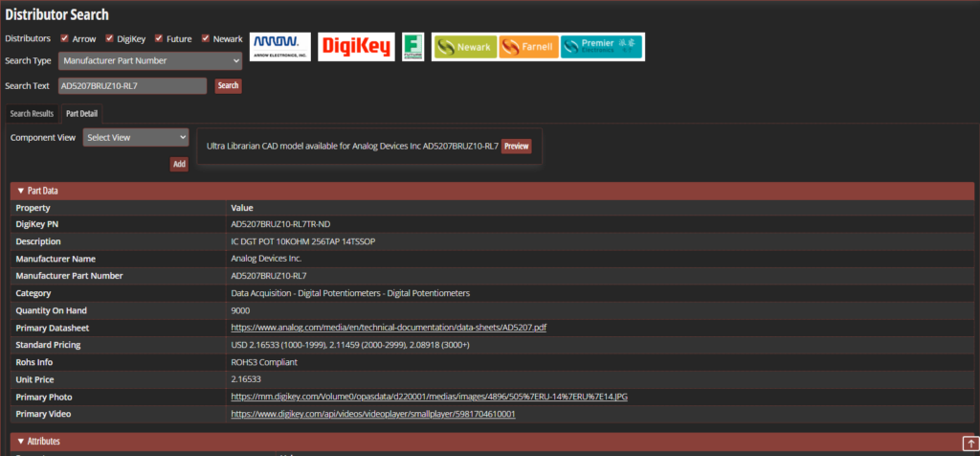Open the Primary Video link

pyautogui.click(x=373, y=414)
